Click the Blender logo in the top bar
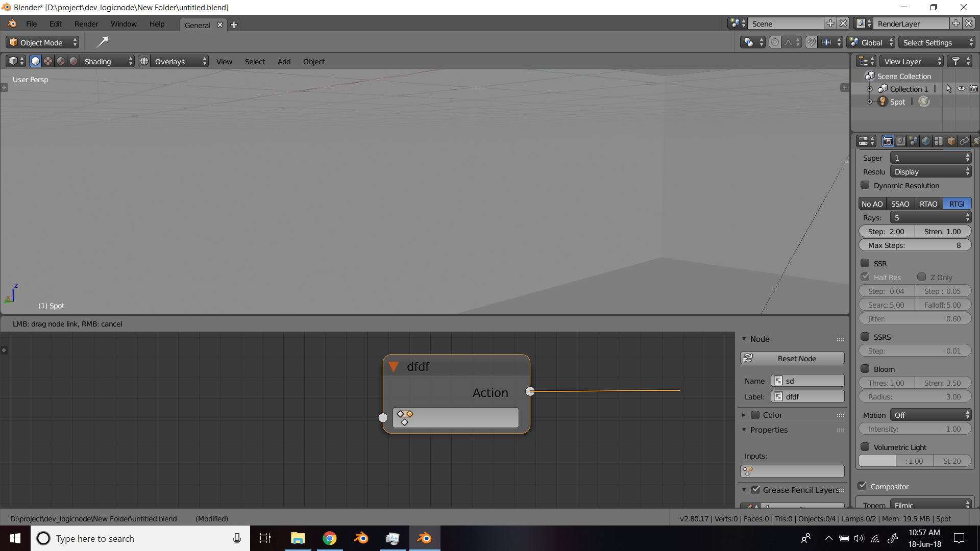980x551 pixels. click(x=11, y=23)
